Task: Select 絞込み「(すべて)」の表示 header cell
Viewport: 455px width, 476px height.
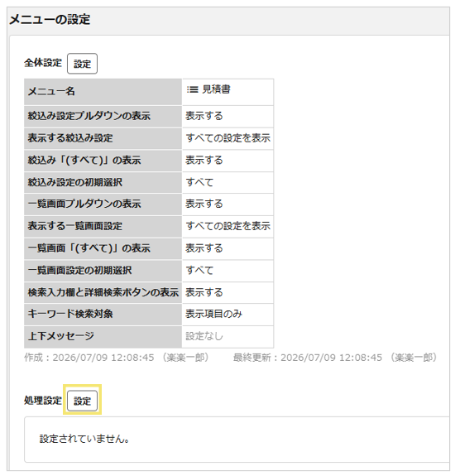Action: point(103,161)
